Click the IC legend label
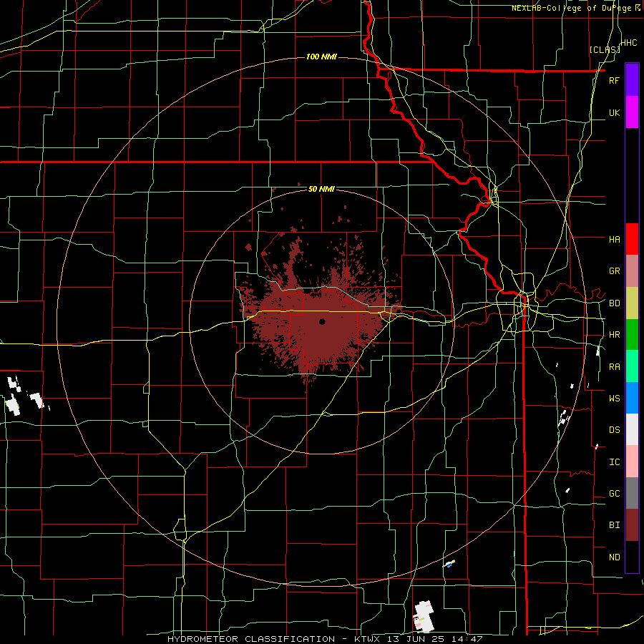The height and width of the screenshot is (644, 644). point(614,462)
